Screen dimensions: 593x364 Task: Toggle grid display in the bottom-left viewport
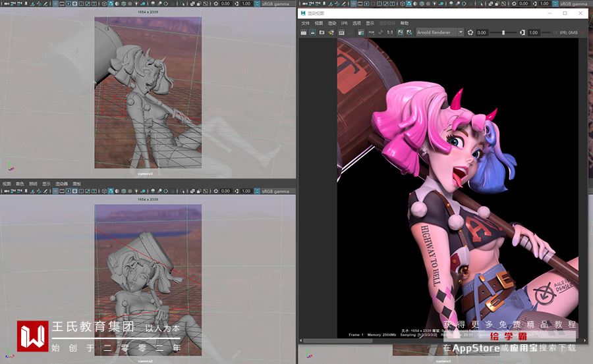[x=55, y=192]
